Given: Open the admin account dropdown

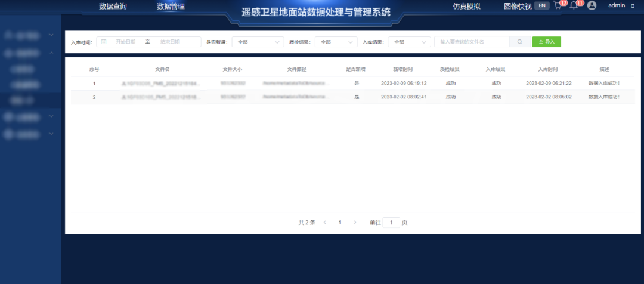Looking at the screenshot, I should (x=621, y=5).
